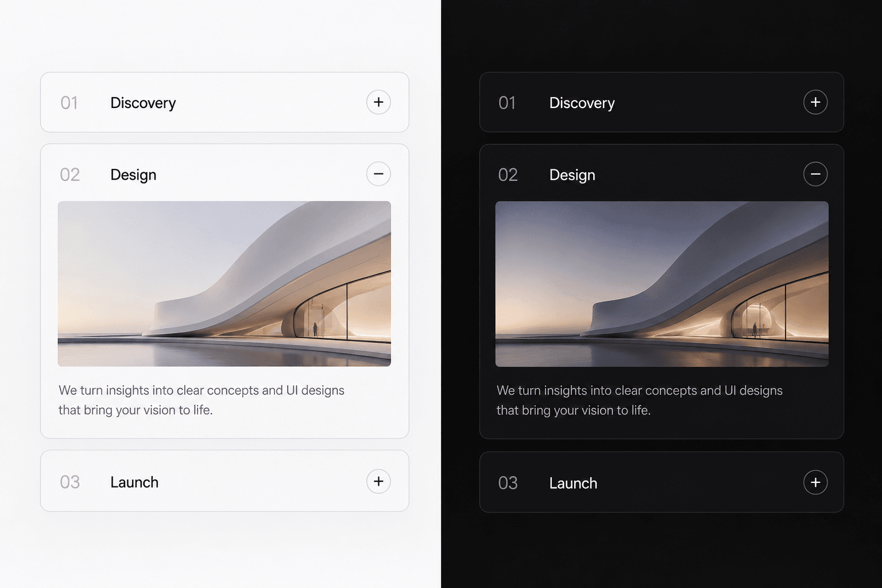Click the architecture image in dark card
Image resolution: width=882 pixels, height=588 pixels.
[x=662, y=284]
